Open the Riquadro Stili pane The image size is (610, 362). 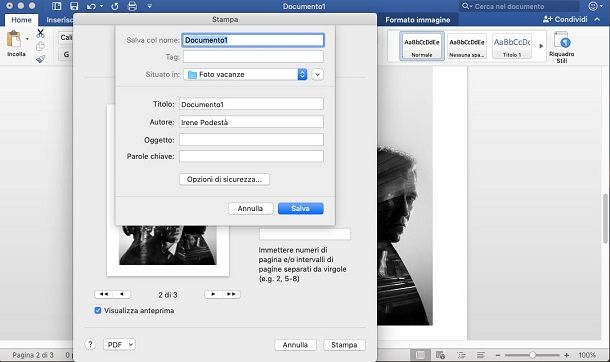click(x=561, y=47)
